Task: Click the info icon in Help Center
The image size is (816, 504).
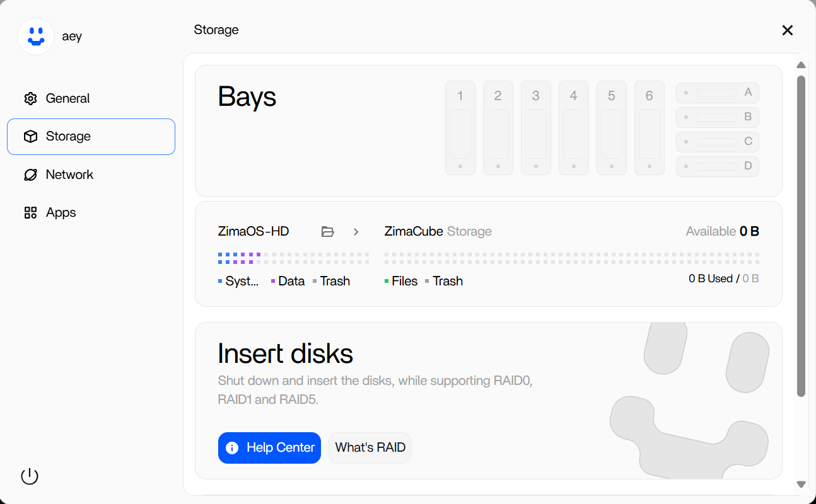Action: [x=232, y=448]
